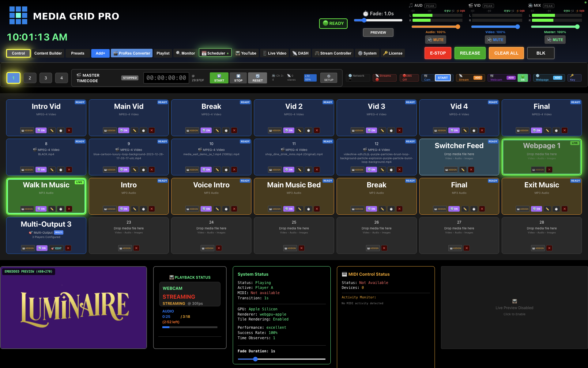The height and width of the screenshot is (368, 588).
Task: Click pencil icon on tile 12
Action: [382, 170]
